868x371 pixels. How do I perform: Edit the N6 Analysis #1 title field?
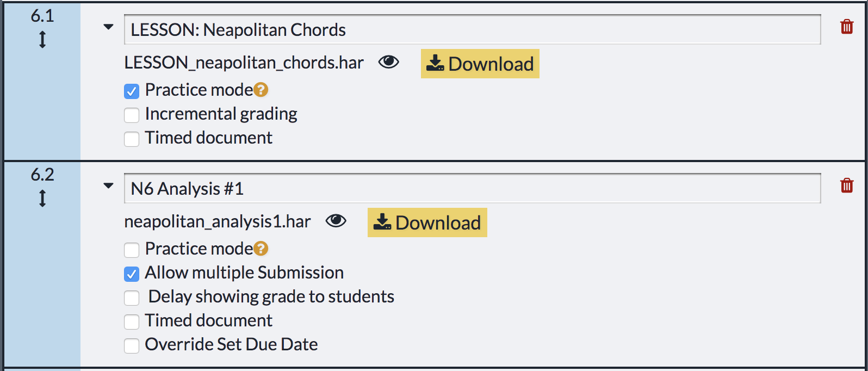pos(472,189)
